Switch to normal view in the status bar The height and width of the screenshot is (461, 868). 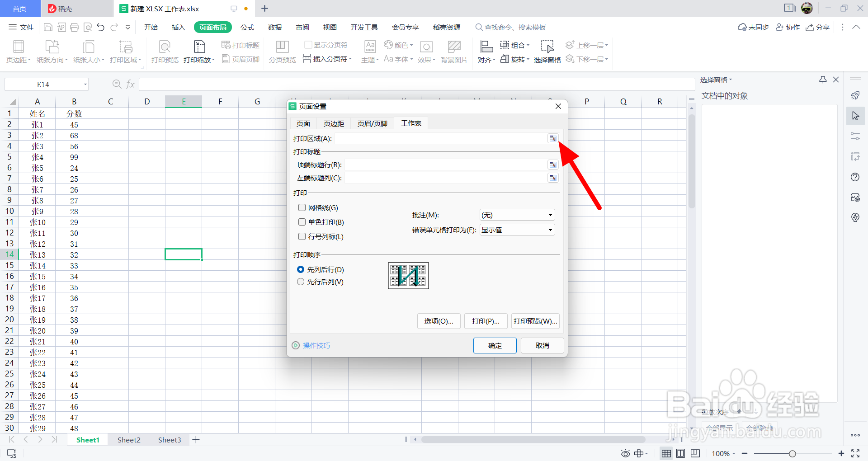(666, 453)
